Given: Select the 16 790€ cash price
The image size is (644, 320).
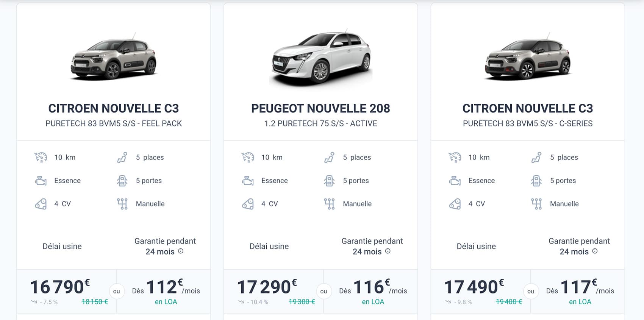Looking at the screenshot, I should pos(60,287).
